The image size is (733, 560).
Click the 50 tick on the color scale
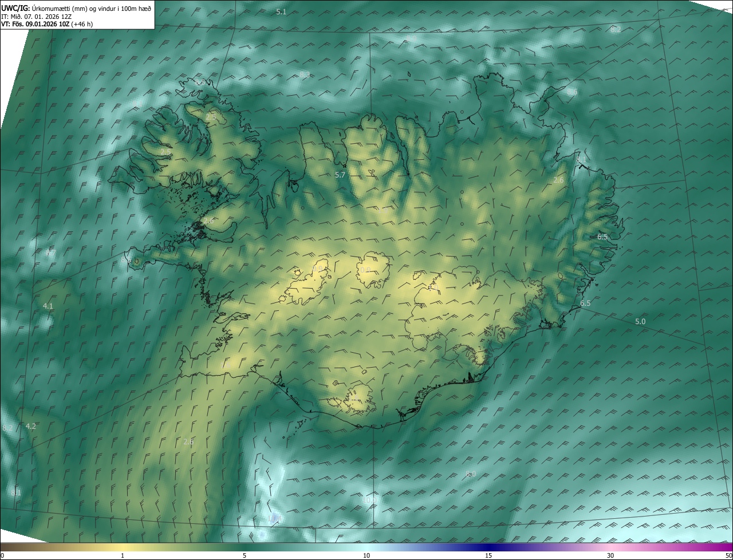(x=728, y=556)
